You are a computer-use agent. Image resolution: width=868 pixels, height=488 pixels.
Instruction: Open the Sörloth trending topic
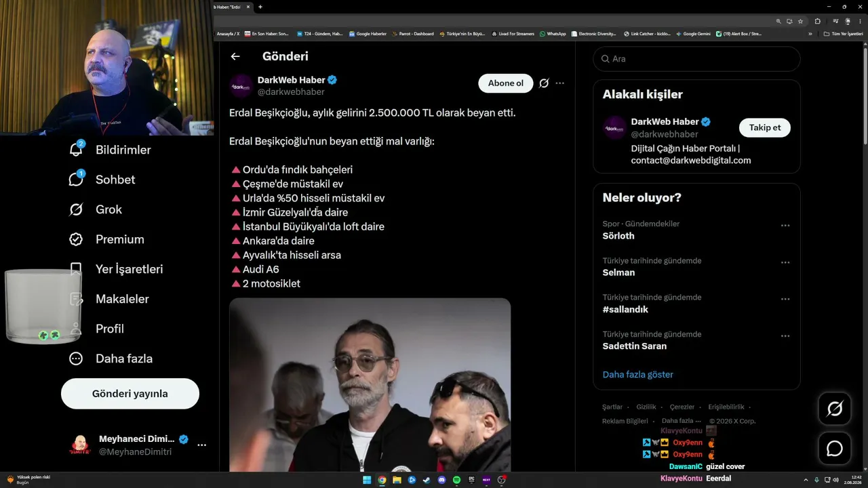[x=618, y=236]
